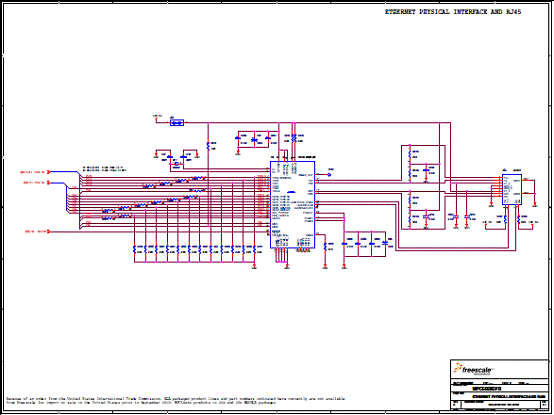Click the ETHERNET PHYSICAL INTERFACE AND RJ45 title text
This screenshot has height=415, width=554.
coord(453,12)
